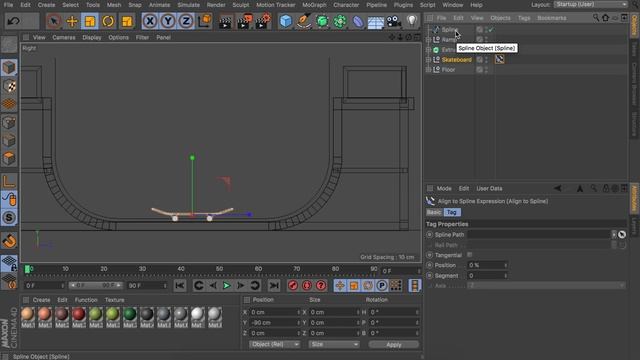Image resolution: width=640 pixels, height=360 pixels.
Task: Click Spline Path picker arrow button
Action: coord(622,235)
